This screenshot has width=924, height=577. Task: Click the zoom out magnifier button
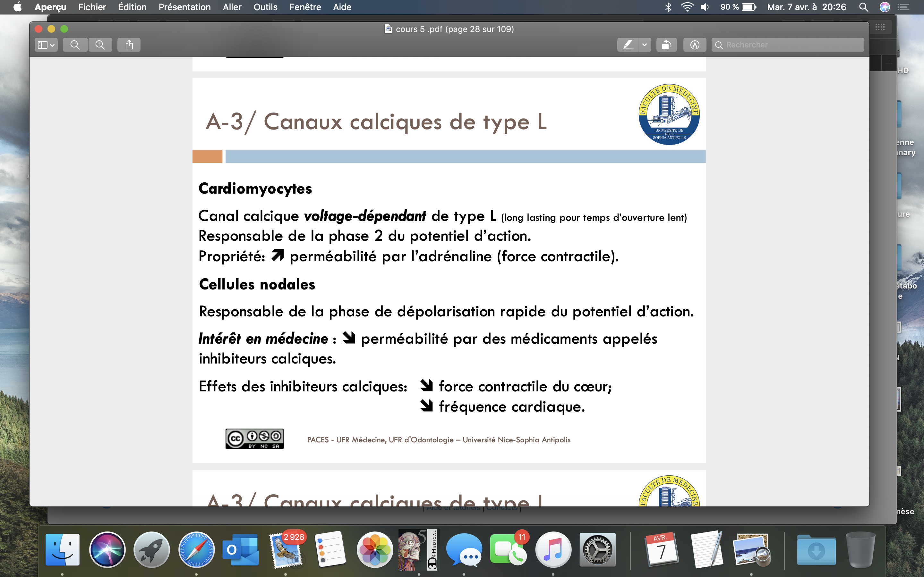pyautogui.click(x=75, y=45)
